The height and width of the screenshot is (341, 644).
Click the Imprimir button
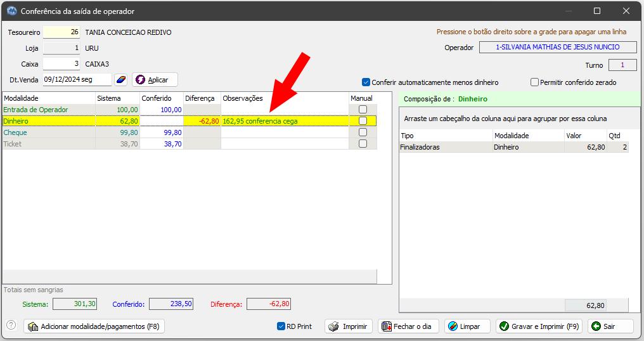point(349,326)
